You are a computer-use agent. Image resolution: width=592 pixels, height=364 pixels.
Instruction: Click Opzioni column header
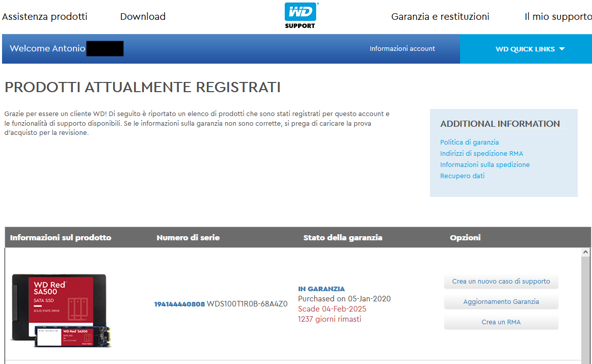pyautogui.click(x=465, y=238)
